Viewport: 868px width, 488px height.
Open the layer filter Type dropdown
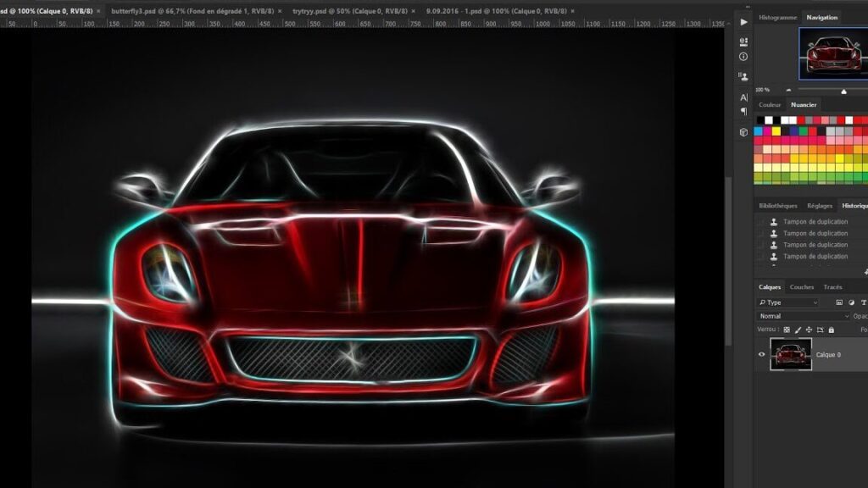[788, 302]
